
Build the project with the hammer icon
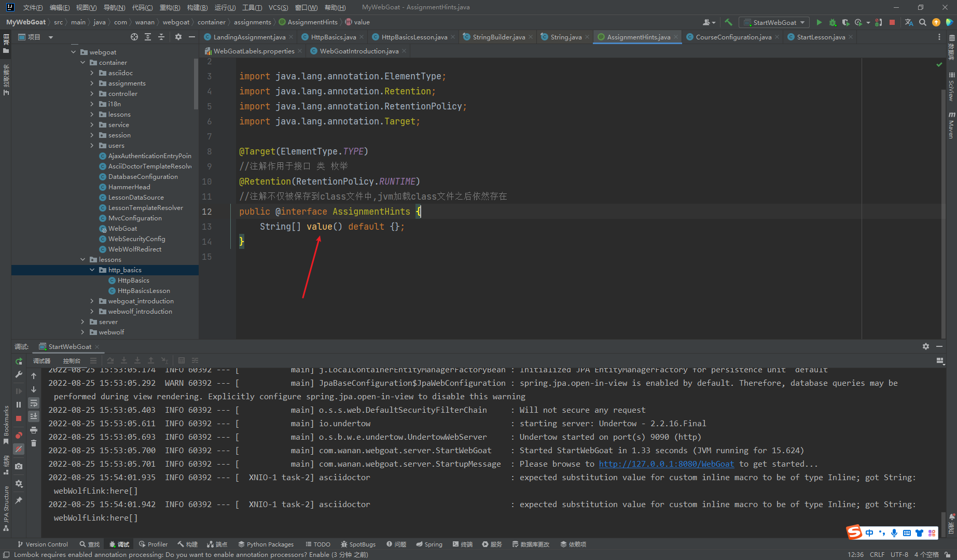point(728,22)
